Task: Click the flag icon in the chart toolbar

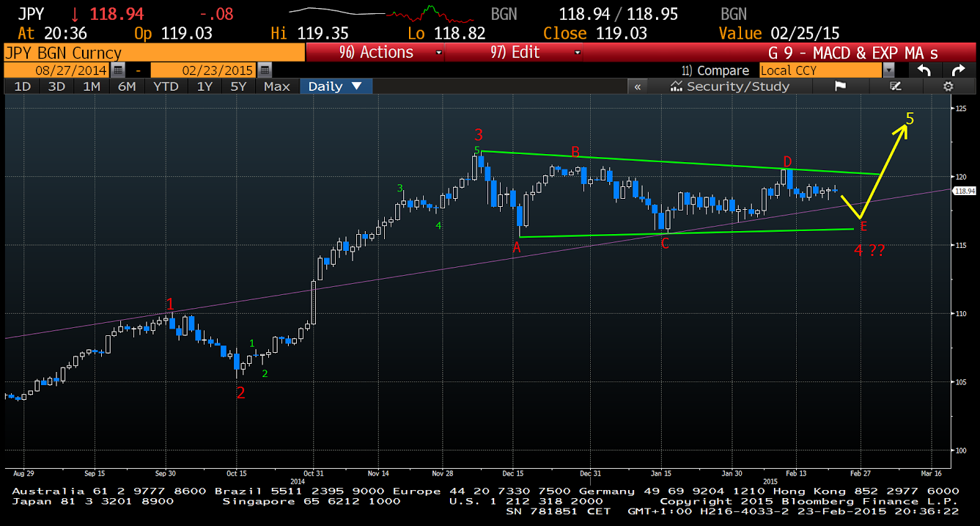Action: pos(840,87)
